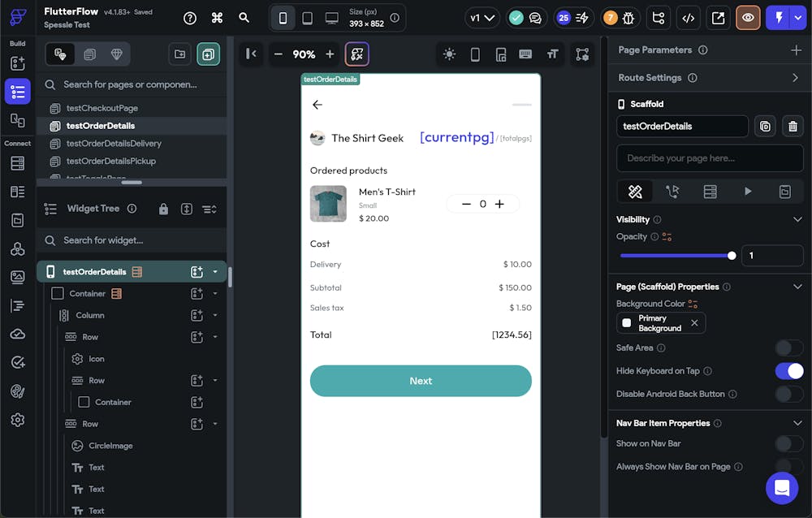This screenshot has width=812, height=518.
Task: Enable the Safe Area toggle
Action: tap(788, 347)
